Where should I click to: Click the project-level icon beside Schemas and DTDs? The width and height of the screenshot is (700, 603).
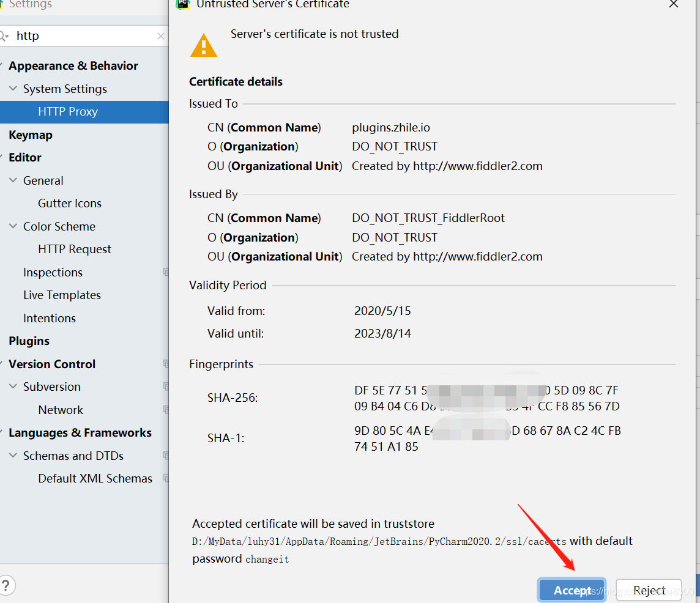coord(166,455)
